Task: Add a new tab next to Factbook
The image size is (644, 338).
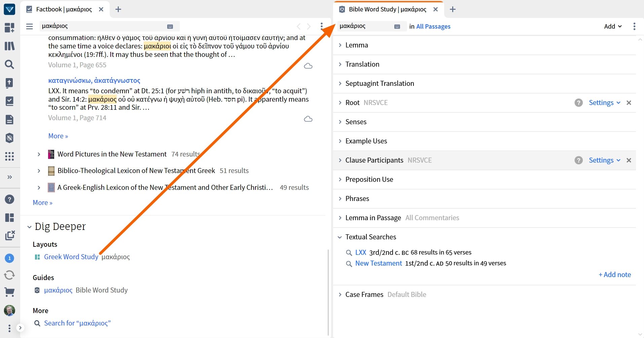Action: click(118, 9)
